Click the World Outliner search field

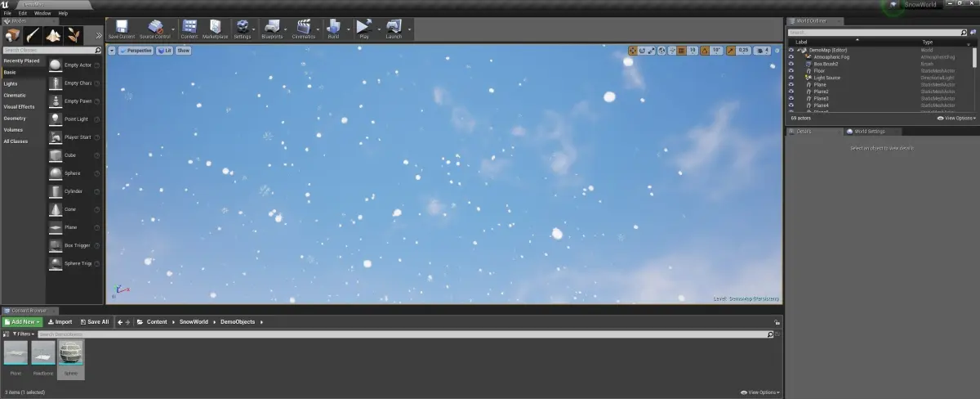tap(879, 33)
